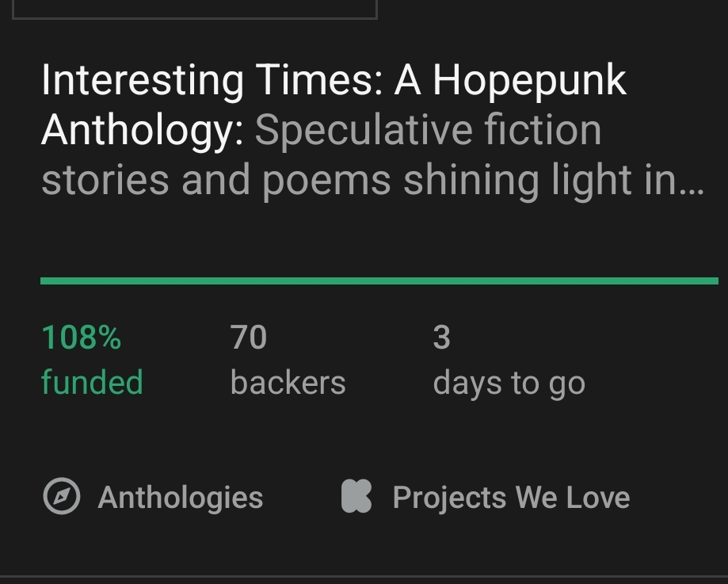Select the 108% funded percentage
Viewport: 728px width, 584px height.
[x=81, y=338]
